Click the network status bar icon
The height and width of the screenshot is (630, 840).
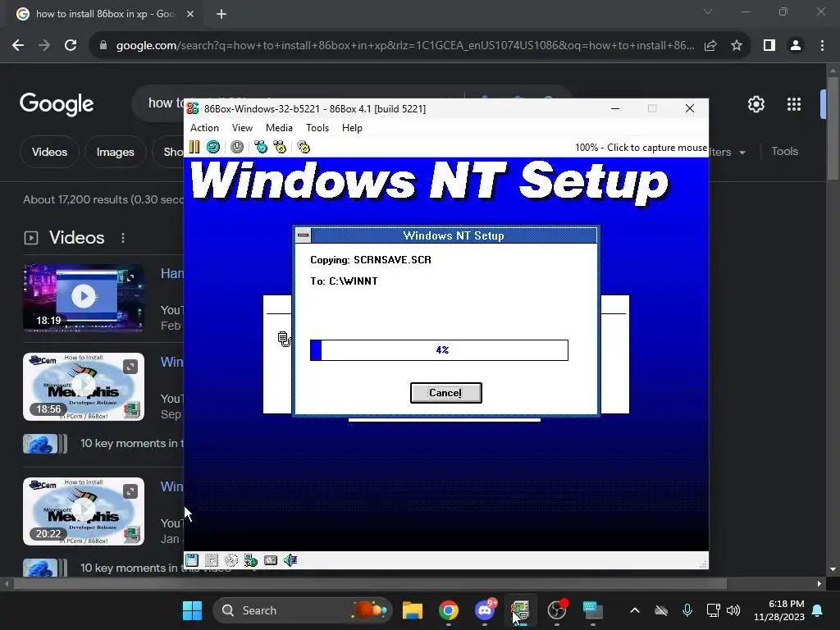click(251, 560)
